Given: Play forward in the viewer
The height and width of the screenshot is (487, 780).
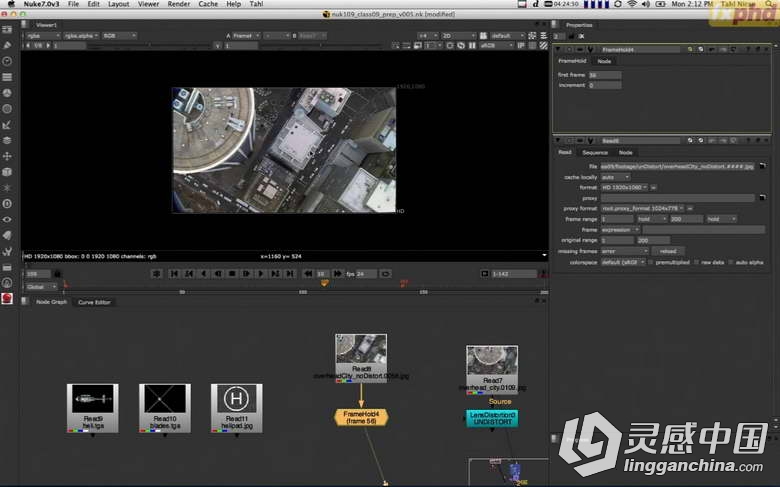Looking at the screenshot, I should (x=261, y=274).
